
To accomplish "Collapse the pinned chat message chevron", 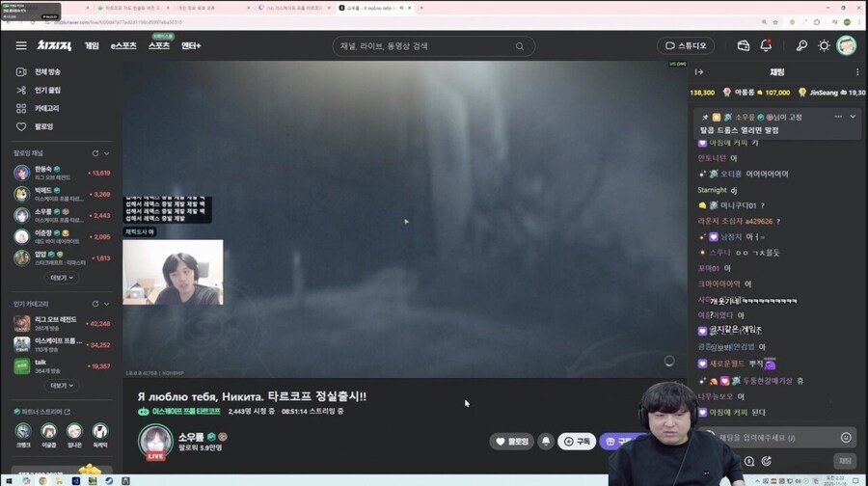I will point(853,117).
